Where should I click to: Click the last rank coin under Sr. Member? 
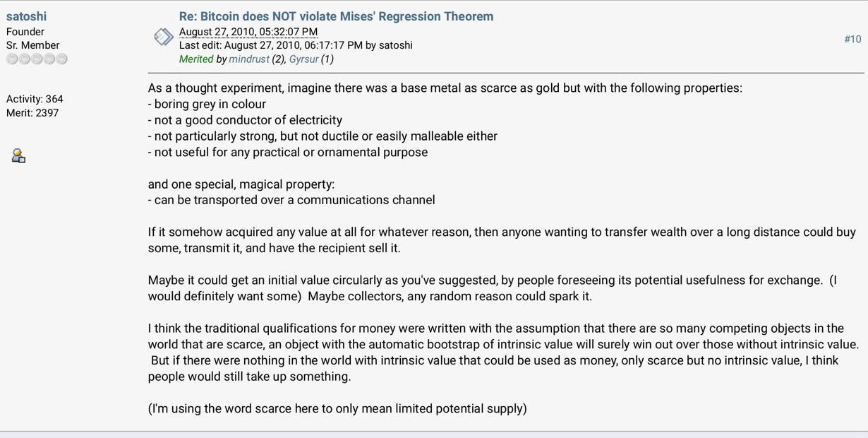tap(61, 59)
